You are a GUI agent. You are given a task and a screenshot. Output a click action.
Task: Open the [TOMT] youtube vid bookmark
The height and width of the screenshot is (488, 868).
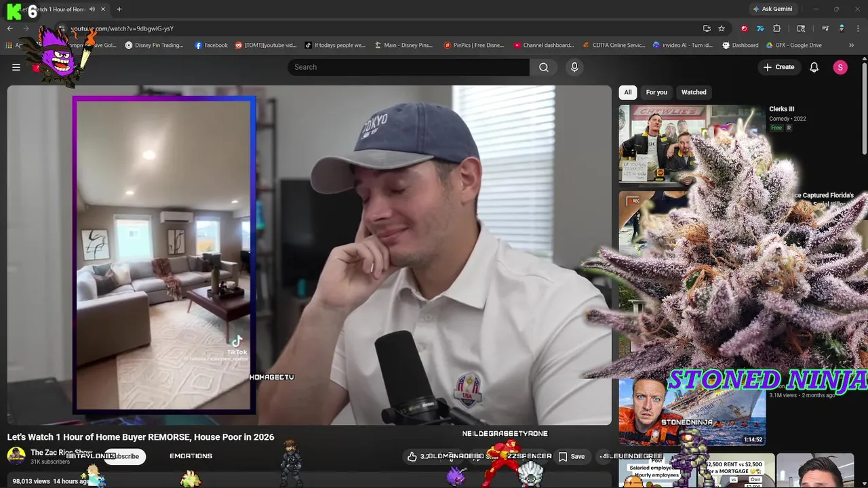click(x=266, y=45)
